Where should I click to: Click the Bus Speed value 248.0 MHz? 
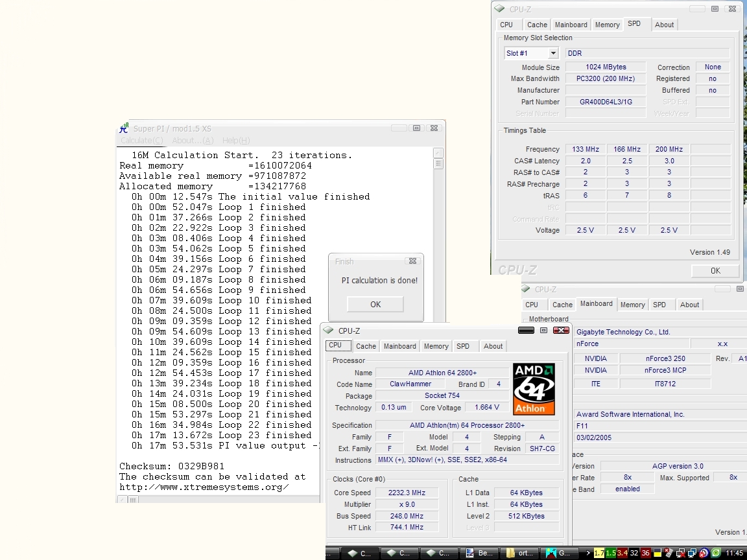click(407, 516)
